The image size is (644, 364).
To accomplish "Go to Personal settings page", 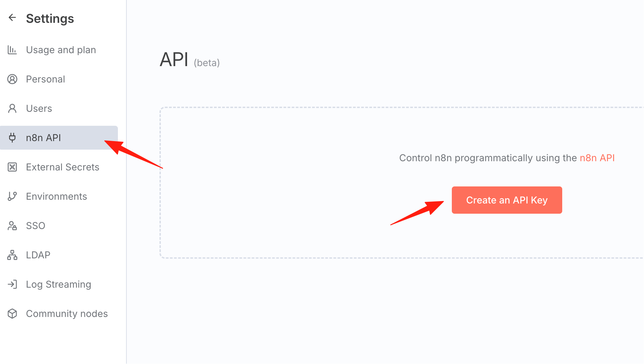I will click(x=59, y=79).
